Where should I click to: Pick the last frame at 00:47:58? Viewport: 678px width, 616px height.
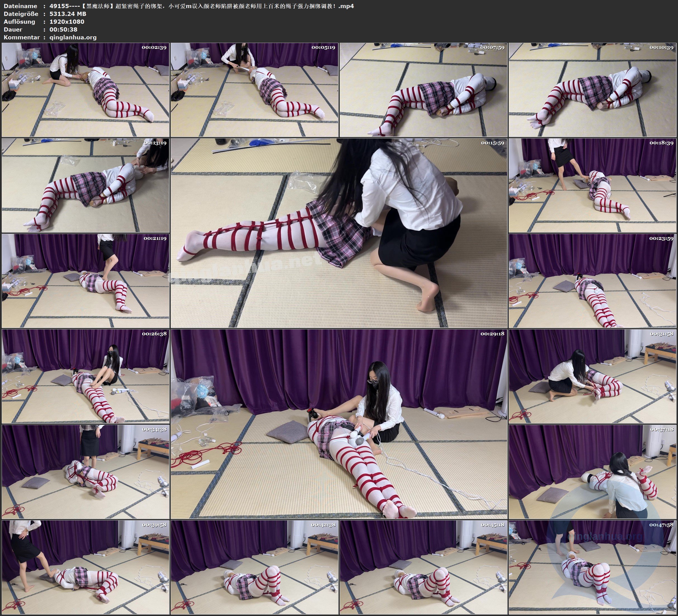(x=592, y=567)
